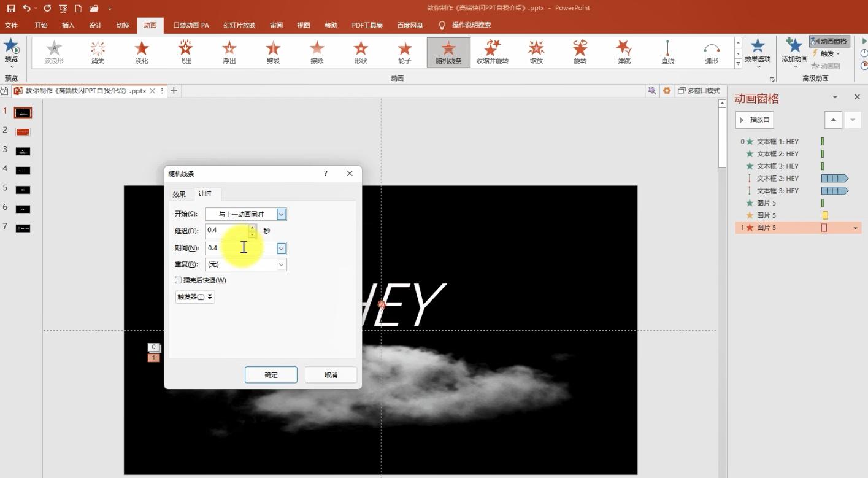Select the 淡化 (Fade) animation effect
This screenshot has width=868, height=478.
(x=142, y=52)
